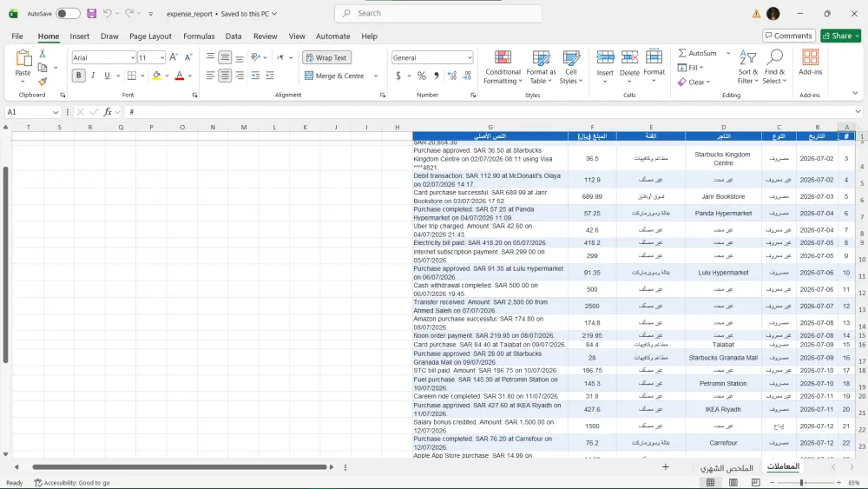Click the Redo icon
Image resolution: width=868 pixels, height=489 pixels.
(x=129, y=13)
